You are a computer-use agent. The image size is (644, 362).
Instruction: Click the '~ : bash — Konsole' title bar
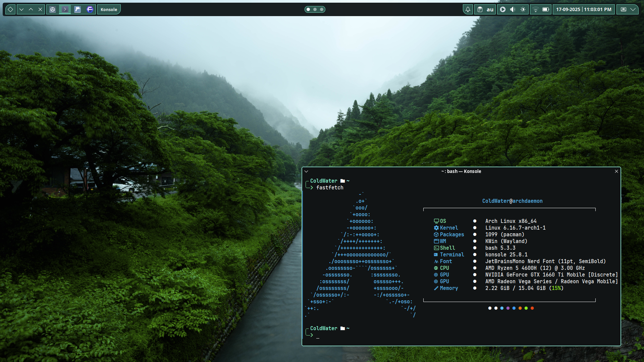[x=461, y=171]
